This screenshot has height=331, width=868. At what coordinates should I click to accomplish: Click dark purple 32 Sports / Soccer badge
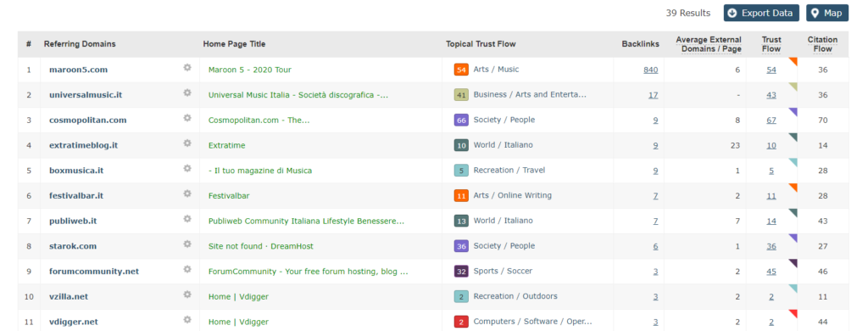[461, 272]
